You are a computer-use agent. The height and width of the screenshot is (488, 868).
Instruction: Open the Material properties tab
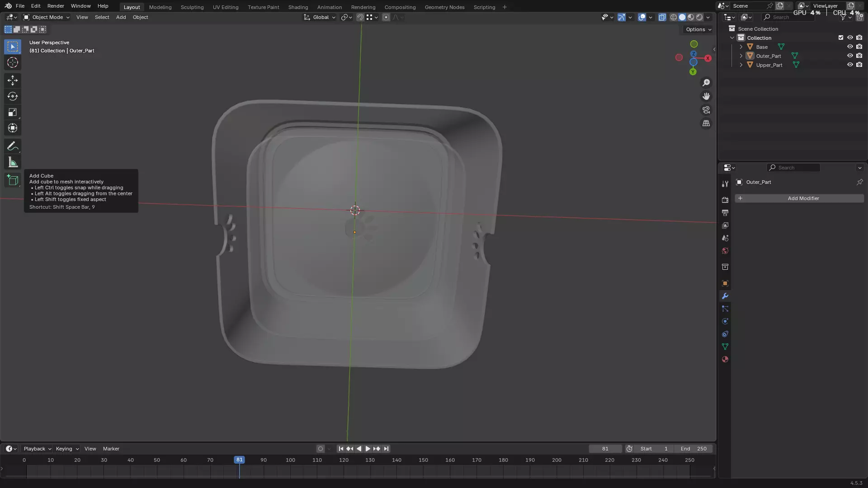pyautogui.click(x=725, y=360)
